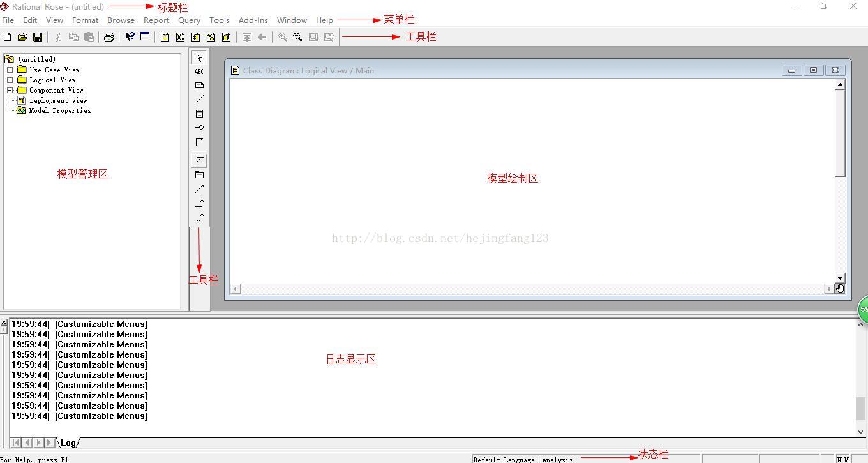The image size is (868, 463).
Task: Click the Browse State Machine Diagram icon
Action: click(211, 37)
